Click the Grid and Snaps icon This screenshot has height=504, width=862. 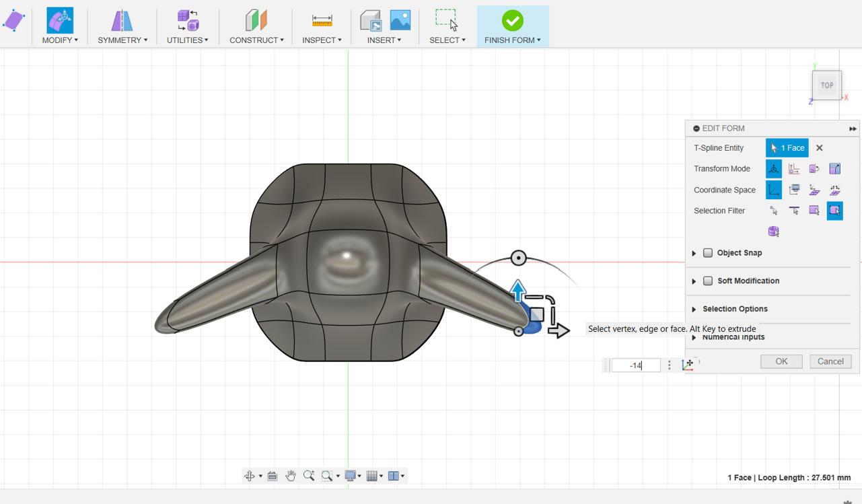371,476
